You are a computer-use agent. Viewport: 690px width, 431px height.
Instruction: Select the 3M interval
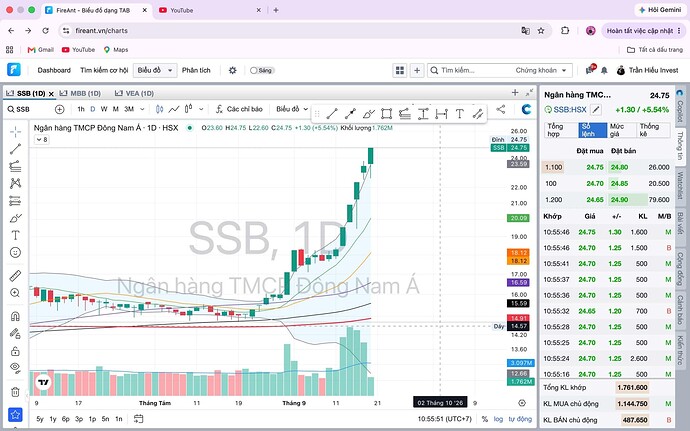[128, 109]
